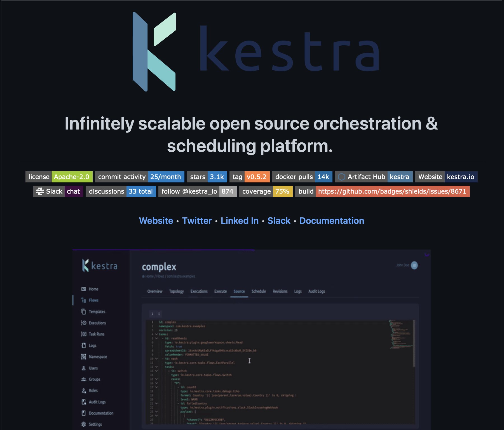Image resolution: width=504 pixels, height=430 pixels.
Task: Open the Roles icon in sidebar
Action: [x=83, y=390]
